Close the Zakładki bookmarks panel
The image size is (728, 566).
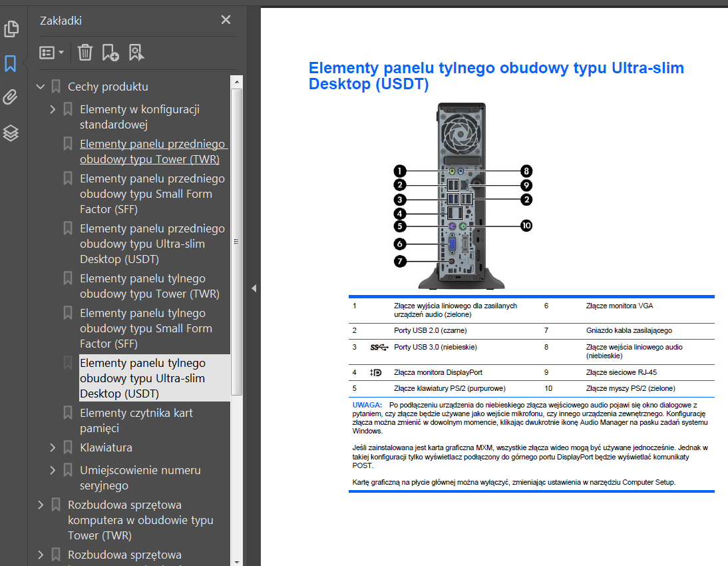[226, 20]
